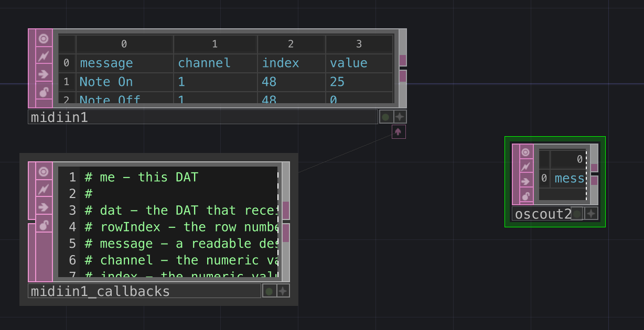Click the viewer-active plus icon on midiin1

(x=400, y=117)
